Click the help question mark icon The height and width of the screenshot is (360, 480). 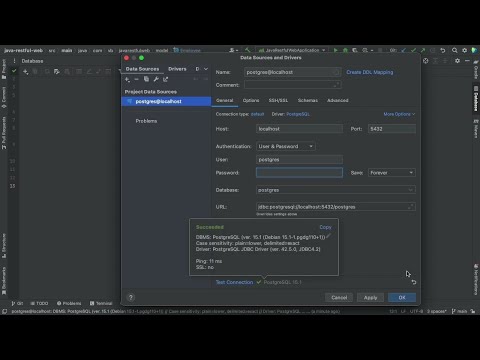(131, 297)
